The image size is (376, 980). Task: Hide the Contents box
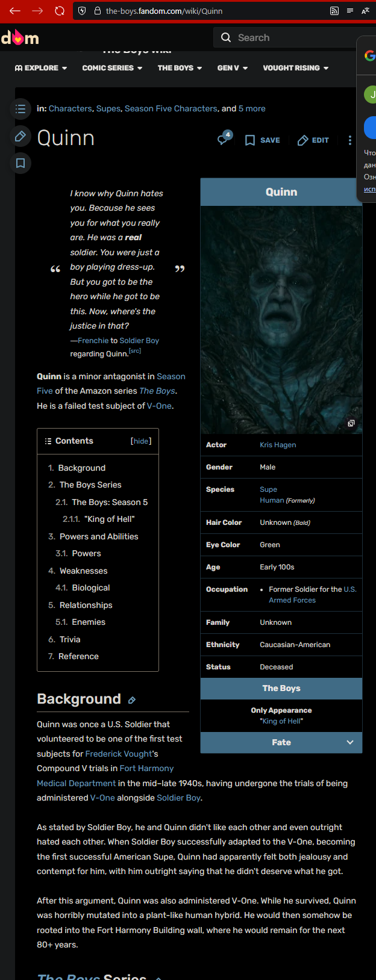coord(141,441)
